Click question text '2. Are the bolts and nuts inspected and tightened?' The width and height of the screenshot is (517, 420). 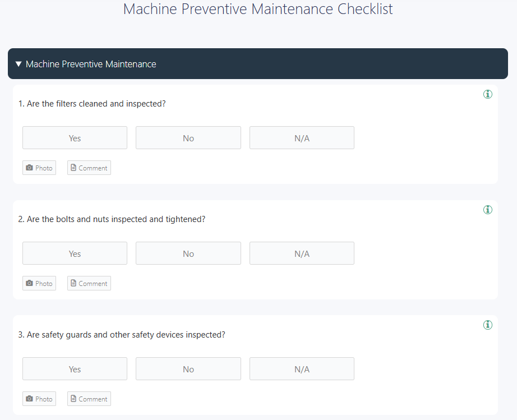112,219
